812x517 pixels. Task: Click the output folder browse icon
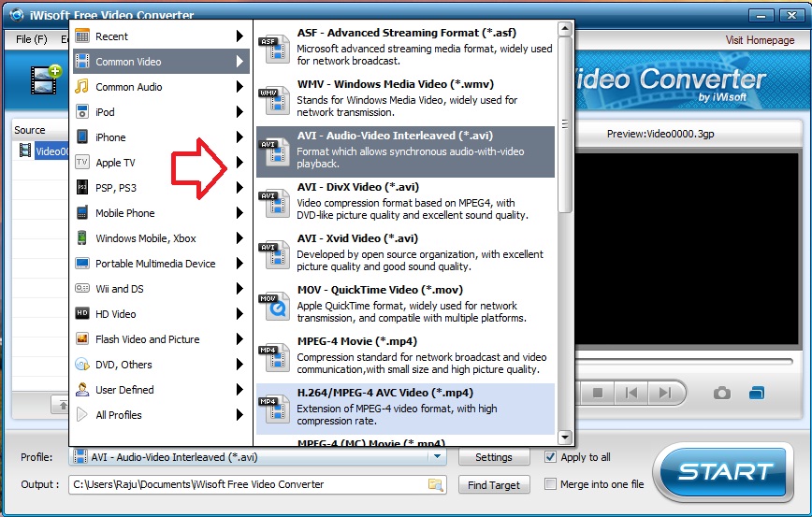tap(436, 485)
